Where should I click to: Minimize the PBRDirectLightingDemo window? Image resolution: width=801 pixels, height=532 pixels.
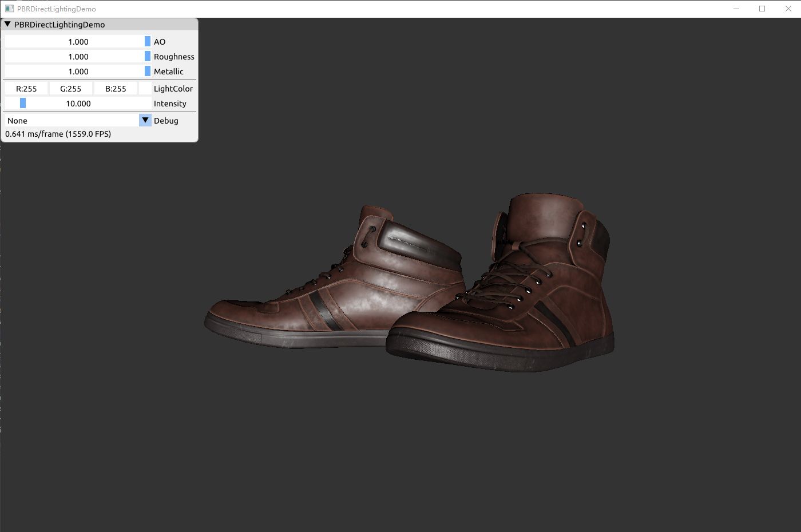[x=736, y=9]
